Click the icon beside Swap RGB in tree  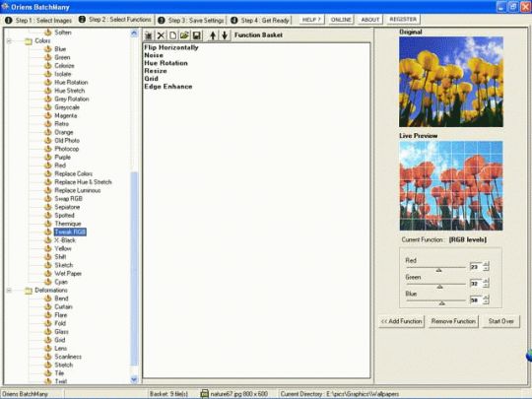[48, 198]
